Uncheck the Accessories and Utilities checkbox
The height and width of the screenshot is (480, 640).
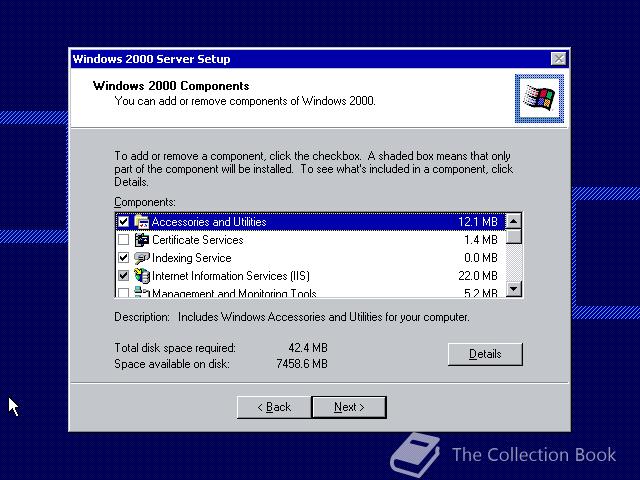click(123, 222)
